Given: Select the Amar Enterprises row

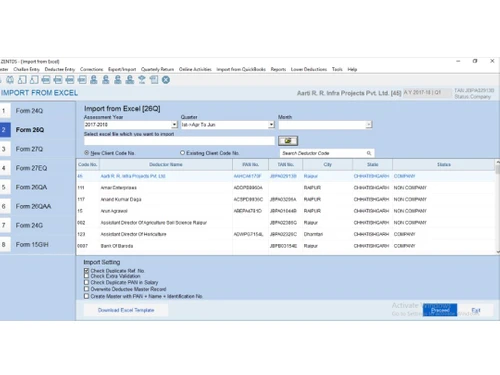Looking at the screenshot, I should click(286, 188).
